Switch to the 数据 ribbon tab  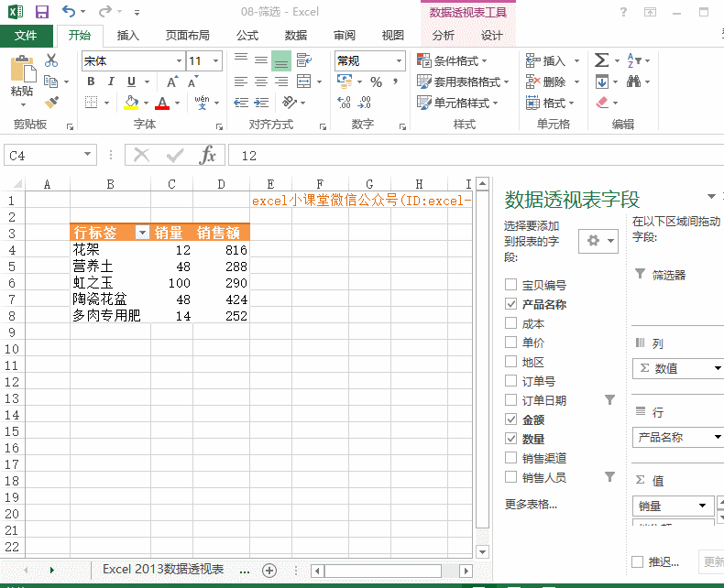tap(296, 36)
